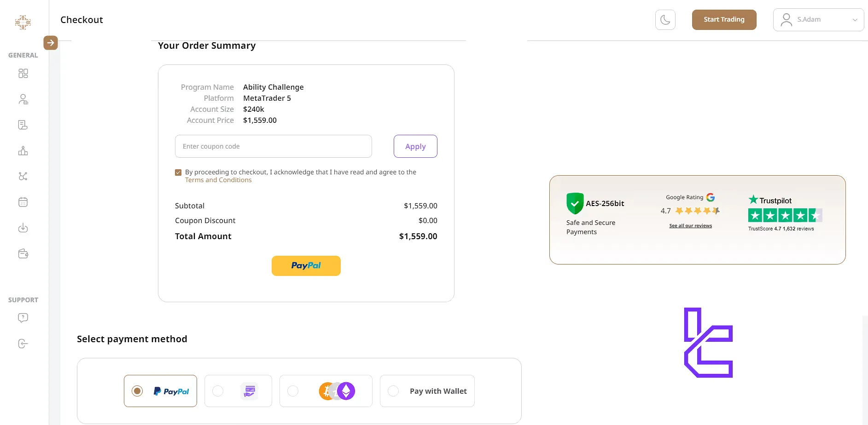Open the S.Adam account dropdown

click(818, 19)
